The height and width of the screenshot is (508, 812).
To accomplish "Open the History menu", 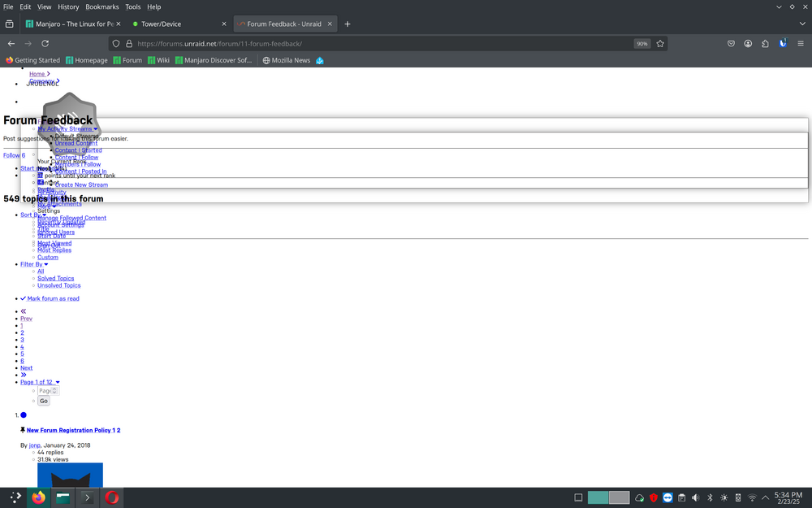I will click(68, 7).
